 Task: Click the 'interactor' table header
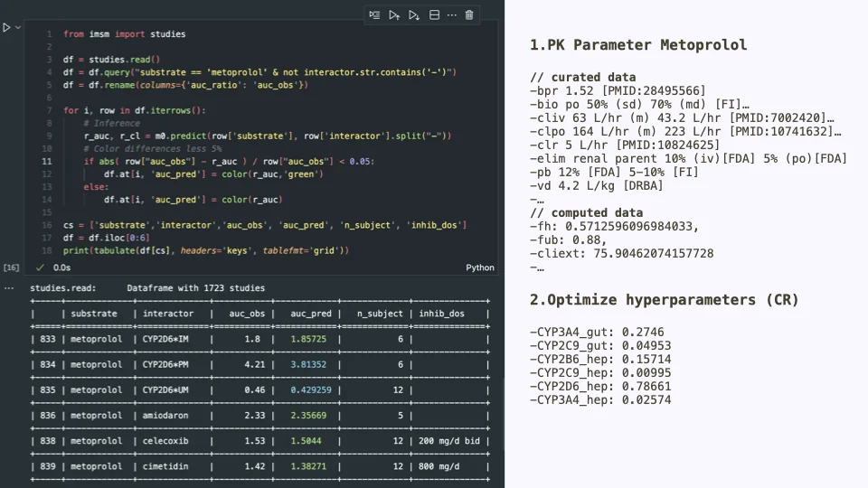point(168,314)
